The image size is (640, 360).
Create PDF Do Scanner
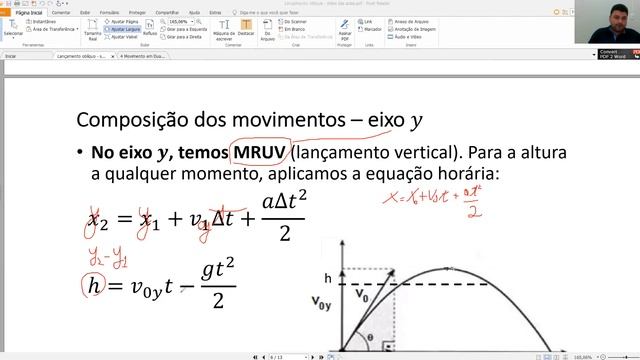tap(292, 22)
